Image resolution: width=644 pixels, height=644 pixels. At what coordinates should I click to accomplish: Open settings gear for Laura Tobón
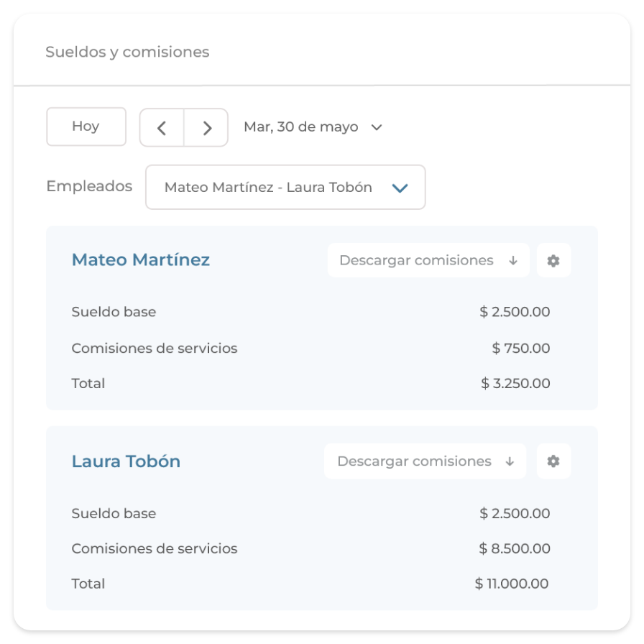point(553,461)
